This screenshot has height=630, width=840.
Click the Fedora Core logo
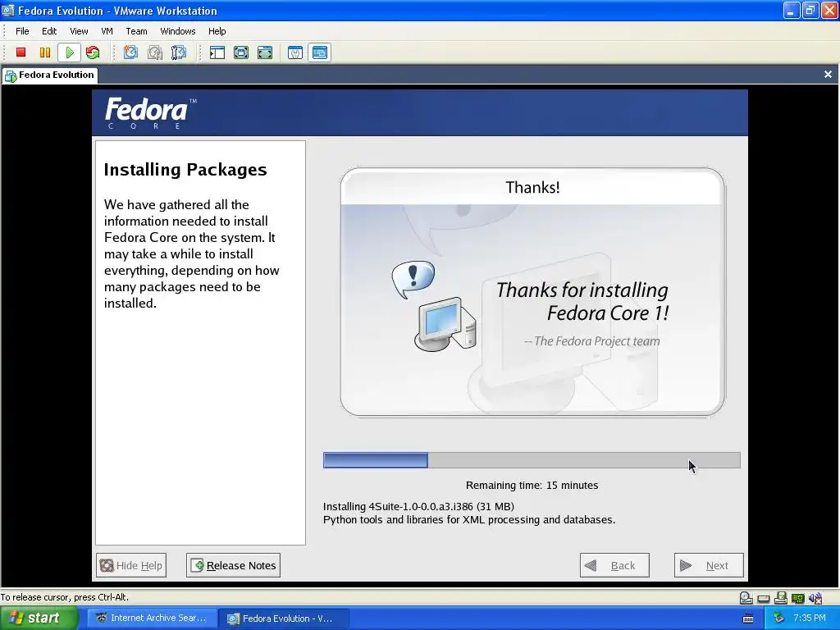tap(151, 112)
